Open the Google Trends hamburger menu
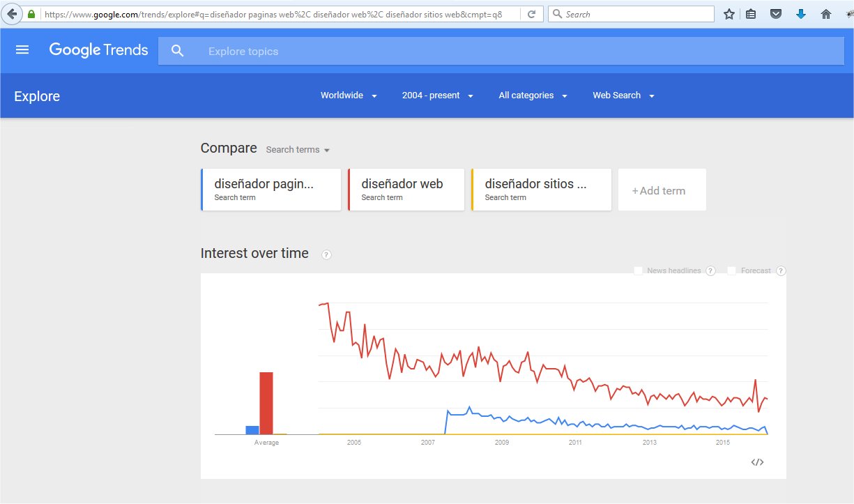 tap(22, 50)
